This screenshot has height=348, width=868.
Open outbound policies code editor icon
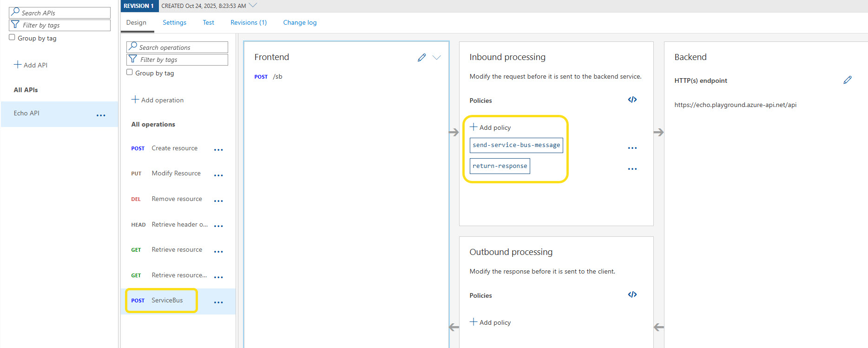[x=632, y=294]
